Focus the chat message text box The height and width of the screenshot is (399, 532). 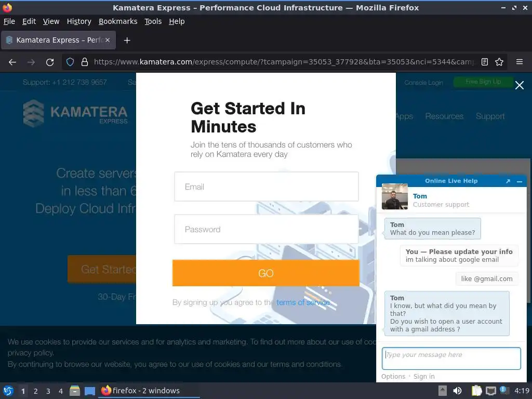coord(451,358)
